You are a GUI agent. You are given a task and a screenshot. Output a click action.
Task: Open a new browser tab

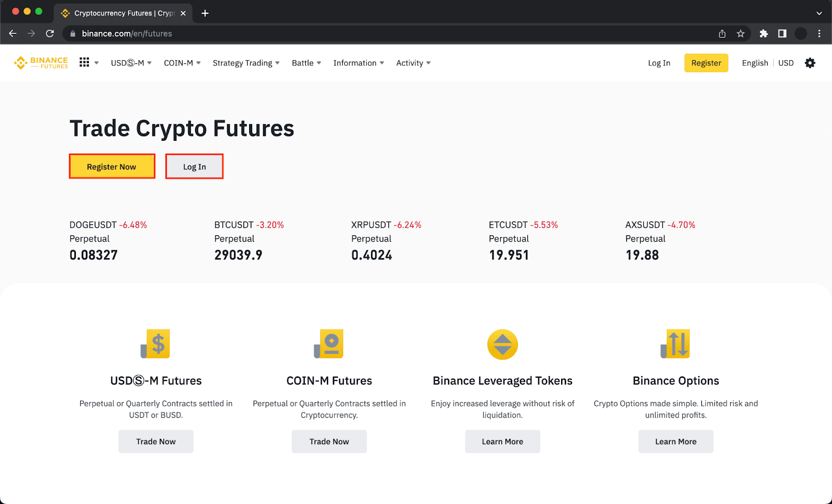[205, 13]
